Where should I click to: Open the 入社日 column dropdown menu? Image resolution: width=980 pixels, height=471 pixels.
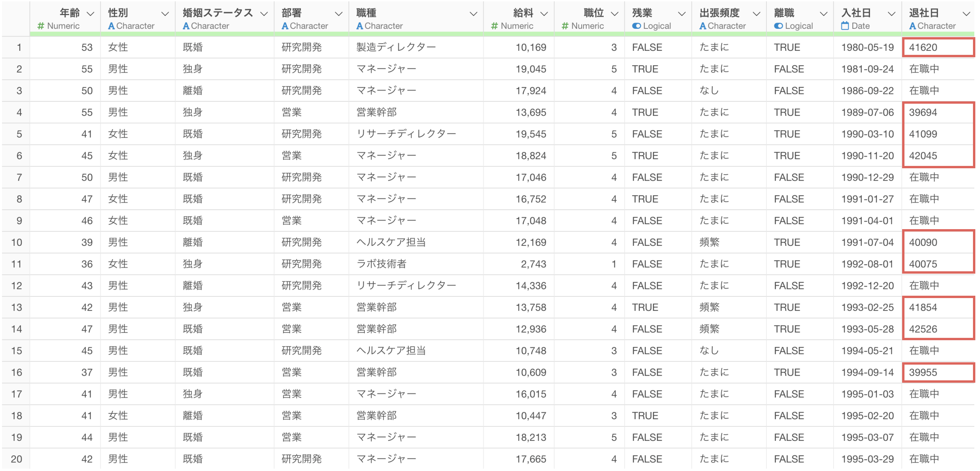[x=891, y=14]
